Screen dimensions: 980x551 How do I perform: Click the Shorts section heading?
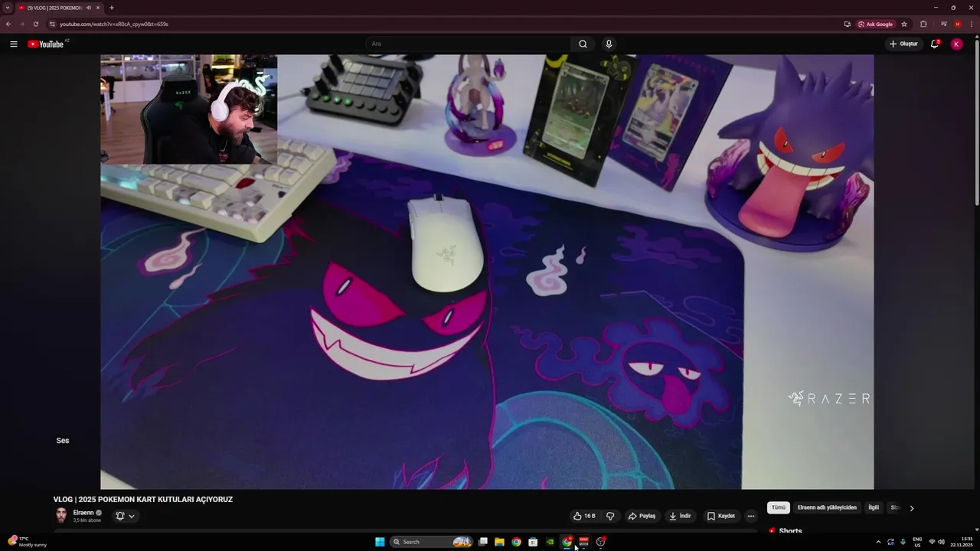790,531
